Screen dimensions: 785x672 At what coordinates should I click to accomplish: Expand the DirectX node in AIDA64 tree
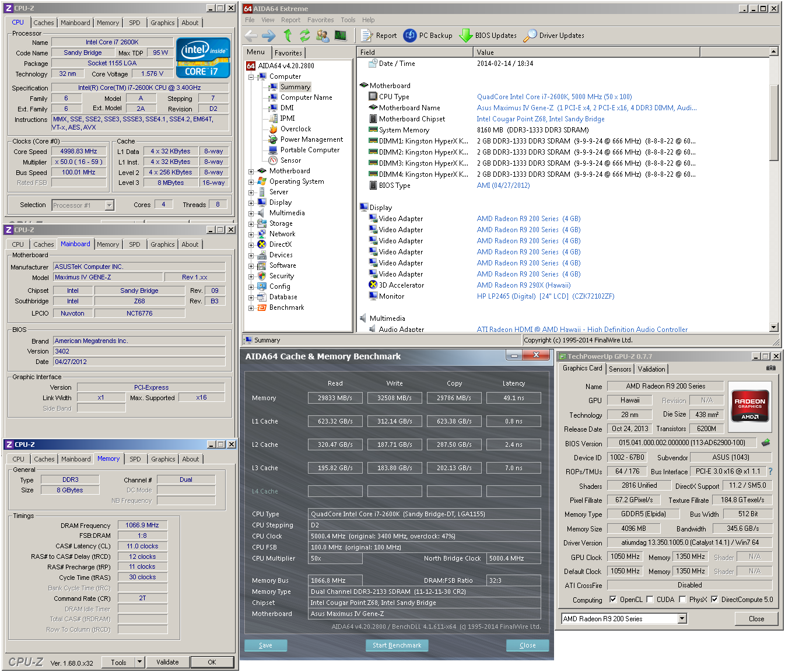251,245
